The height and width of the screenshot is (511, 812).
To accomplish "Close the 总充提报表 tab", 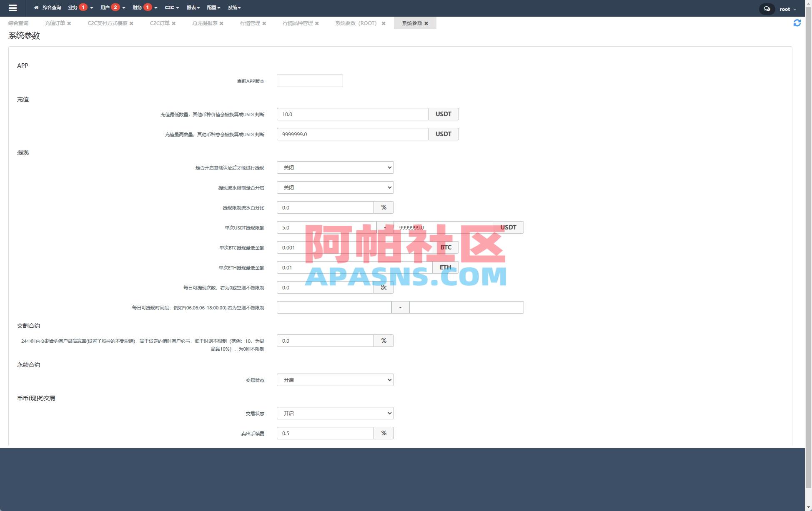I will pyautogui.click(x=222, y=23).
